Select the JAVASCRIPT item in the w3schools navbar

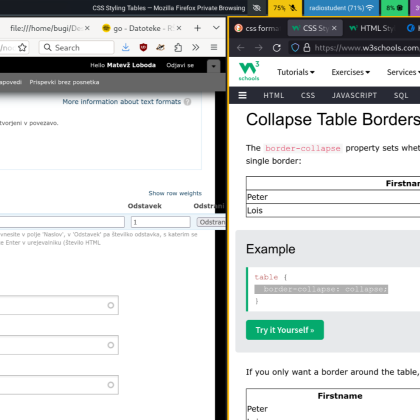[x=354, y=95]
